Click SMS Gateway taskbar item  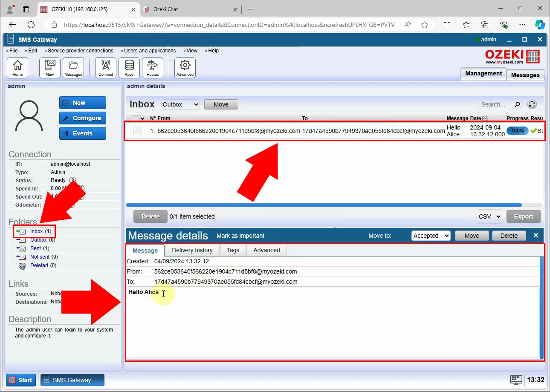tap(72, 380)
